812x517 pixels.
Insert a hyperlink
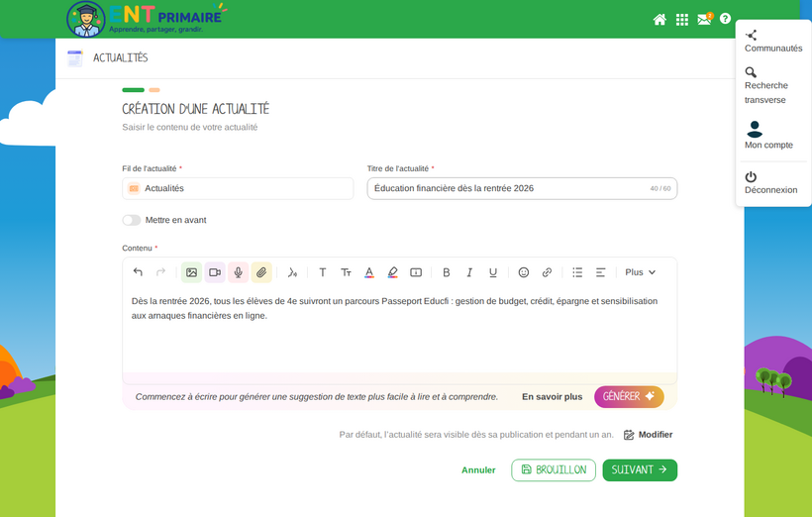pos(547,272)
